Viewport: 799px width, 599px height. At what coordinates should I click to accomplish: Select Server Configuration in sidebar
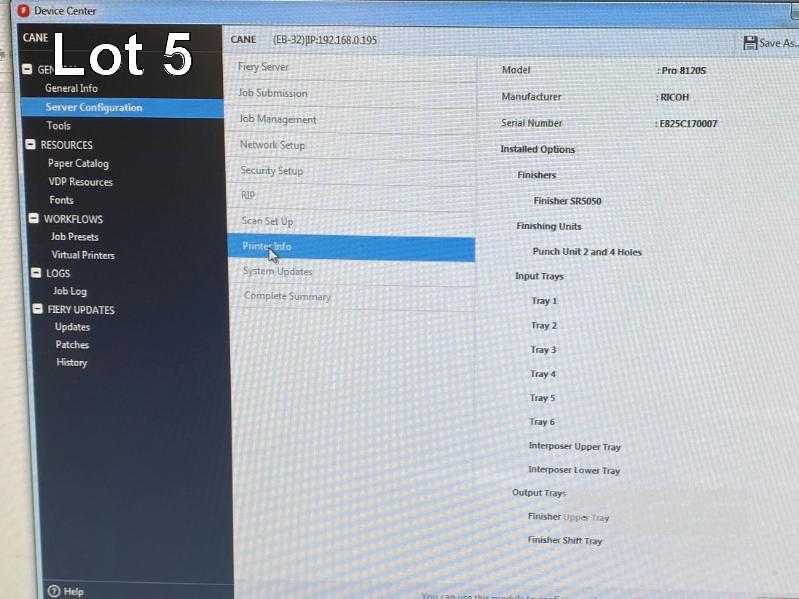pyautogui.click(x=93, y=107)
